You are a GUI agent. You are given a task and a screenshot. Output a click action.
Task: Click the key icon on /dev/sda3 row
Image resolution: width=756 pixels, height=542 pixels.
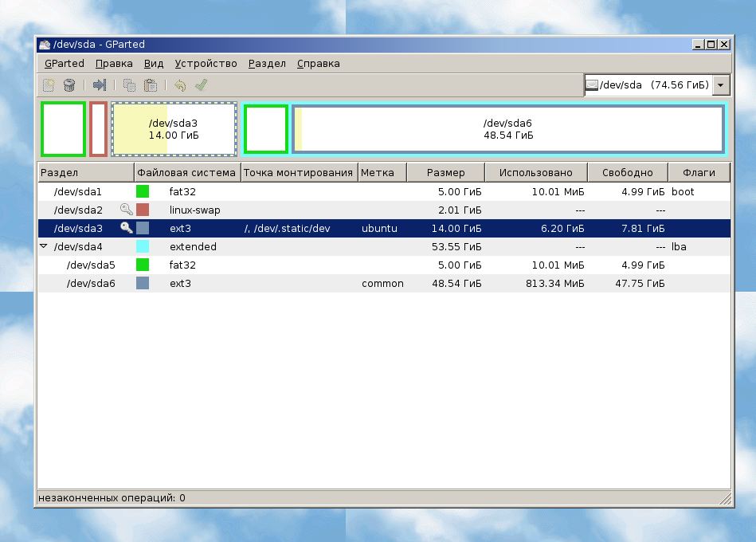click(x=127, y=228)
